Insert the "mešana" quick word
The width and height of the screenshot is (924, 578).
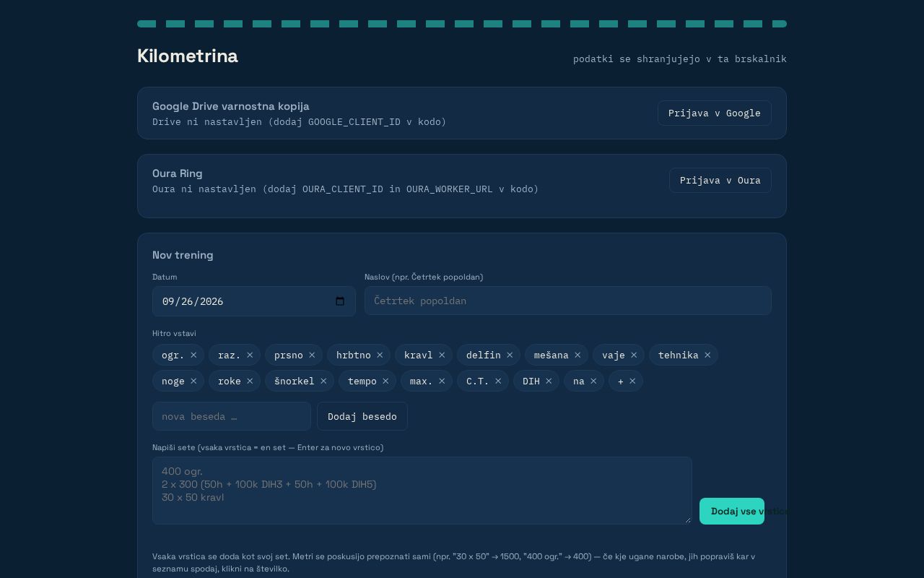552,355
